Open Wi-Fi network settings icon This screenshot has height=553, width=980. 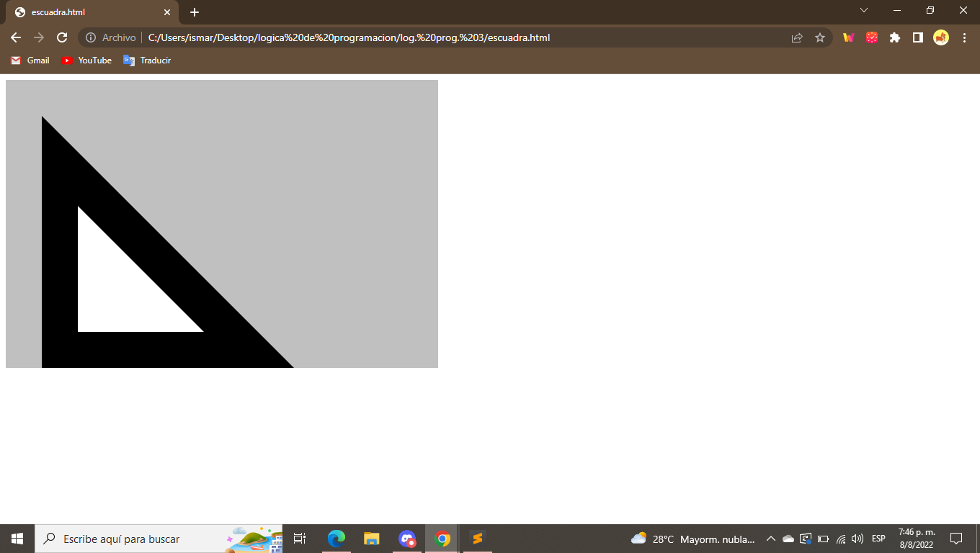click(x=840, y=539)
